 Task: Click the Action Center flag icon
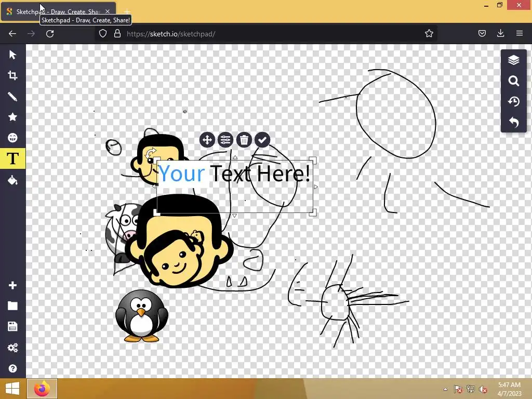point(458,389)
